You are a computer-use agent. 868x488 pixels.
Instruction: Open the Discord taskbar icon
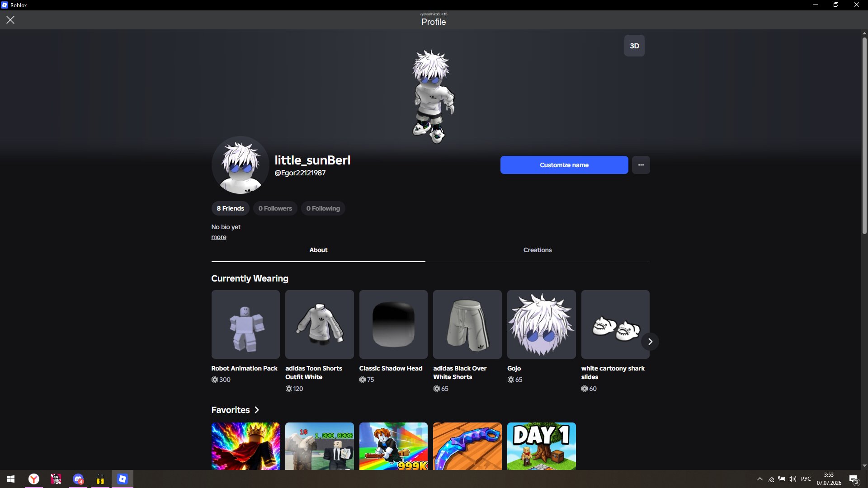point(78,479)
